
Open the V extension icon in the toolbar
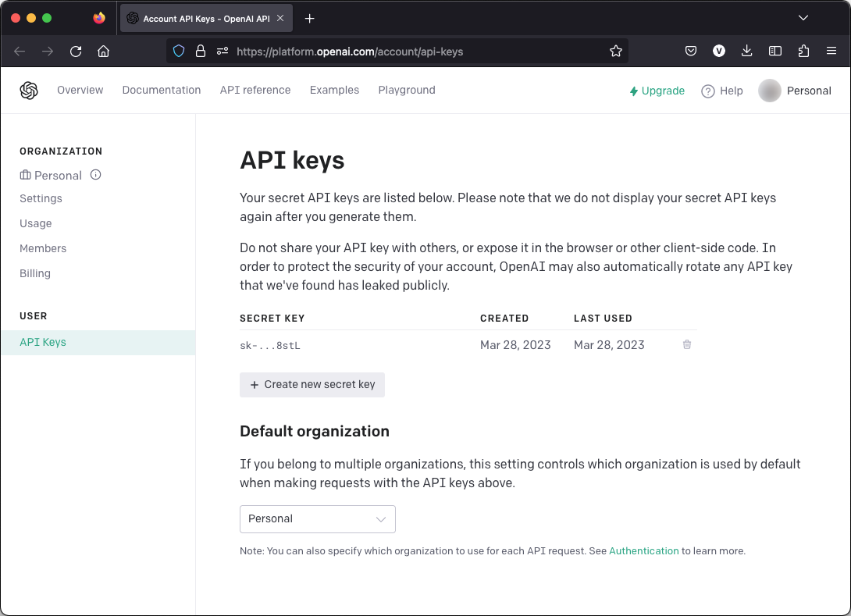[x=718, y=52]
